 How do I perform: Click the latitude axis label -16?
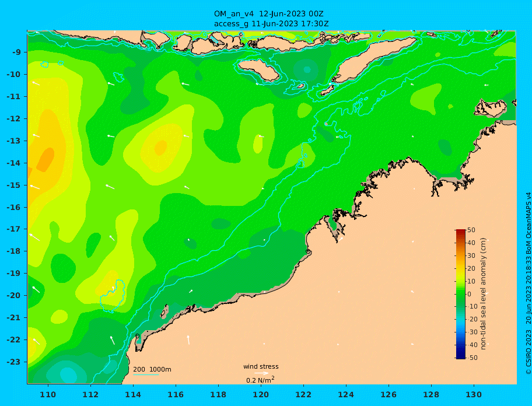click(x=13, y=207)
